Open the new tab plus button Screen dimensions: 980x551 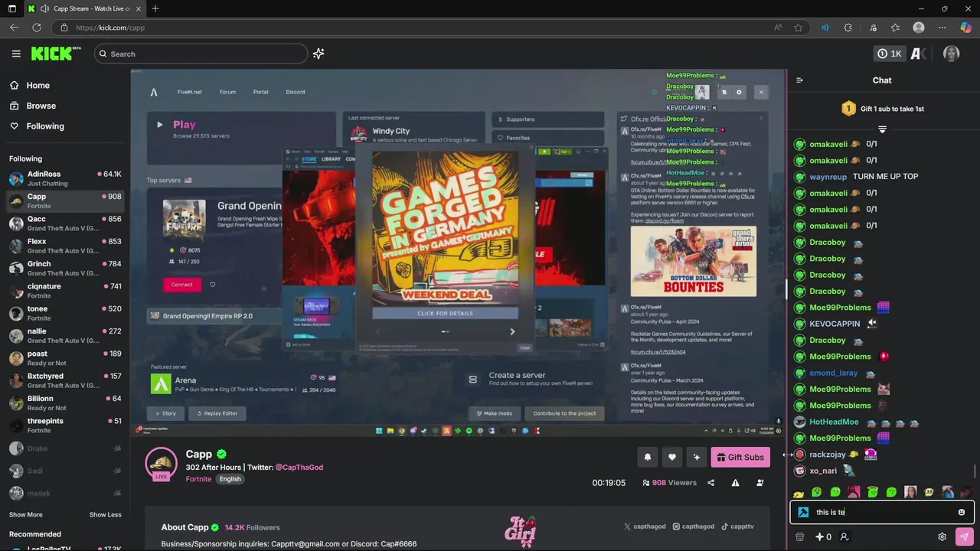click(155, 8)
